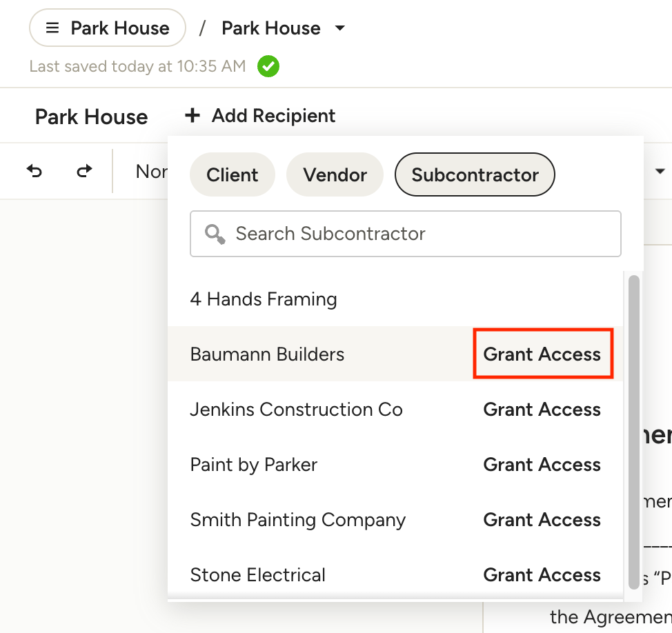Click the magnifying glass search icon

215,234
